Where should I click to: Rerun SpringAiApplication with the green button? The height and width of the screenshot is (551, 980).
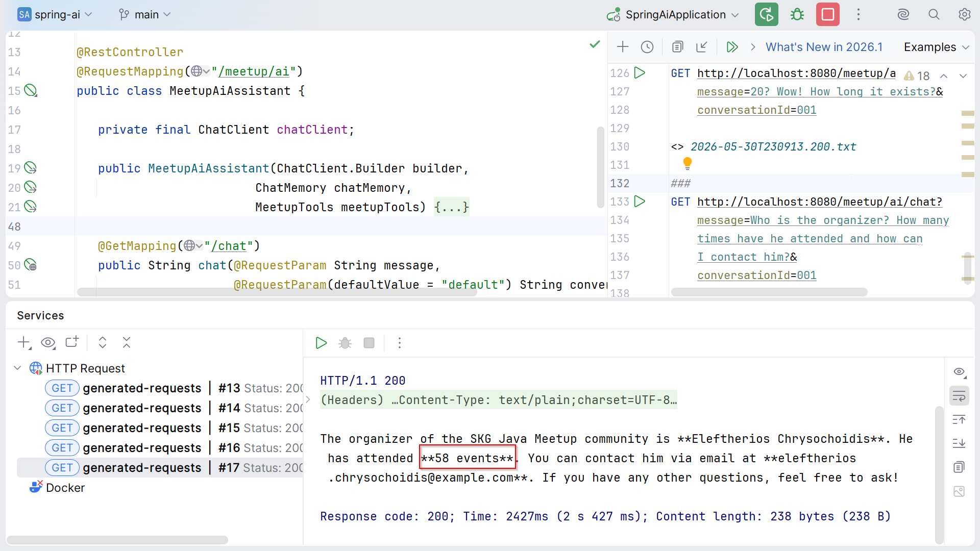coord(766,14)
